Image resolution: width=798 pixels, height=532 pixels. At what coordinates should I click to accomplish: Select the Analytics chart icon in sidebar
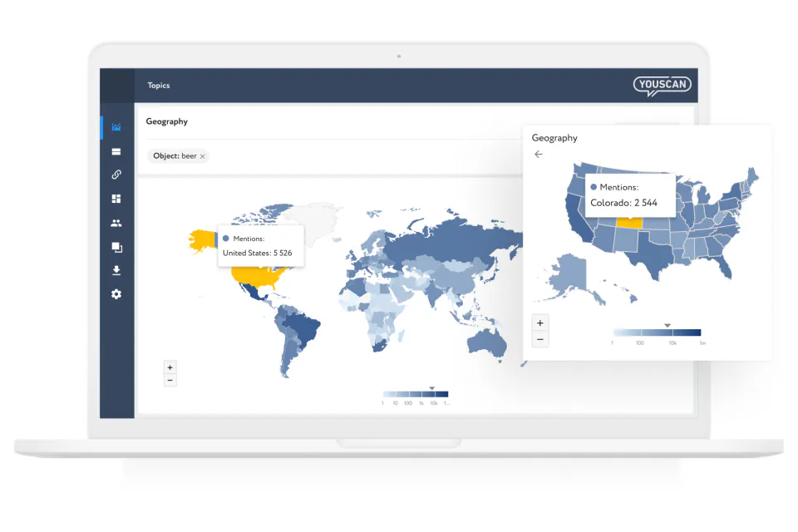click(x=116, y=126)
